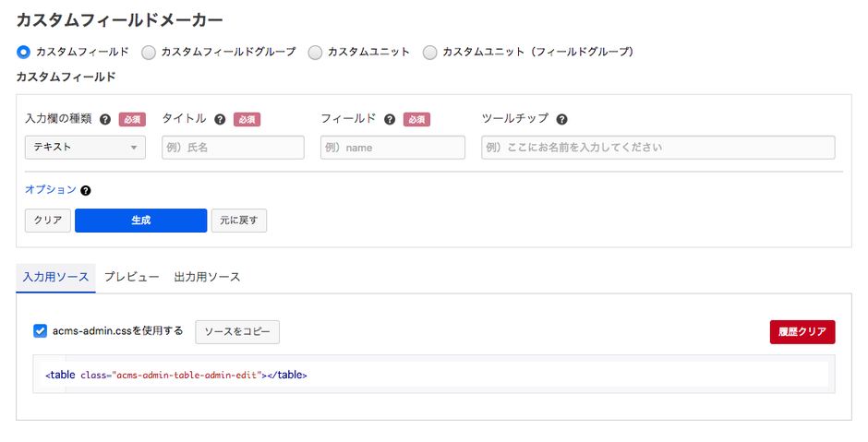Click the クリア button
The height and width of the screenshot is (442, 868).
point(47,221)
